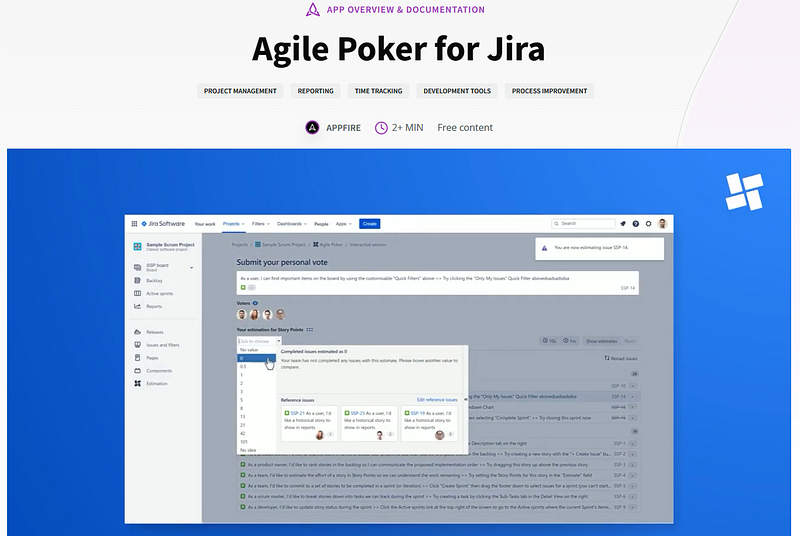This screenshot has height=536, width=800.
Task: Click the clock icon beside 2+ MIN
Action: point(381,128)
